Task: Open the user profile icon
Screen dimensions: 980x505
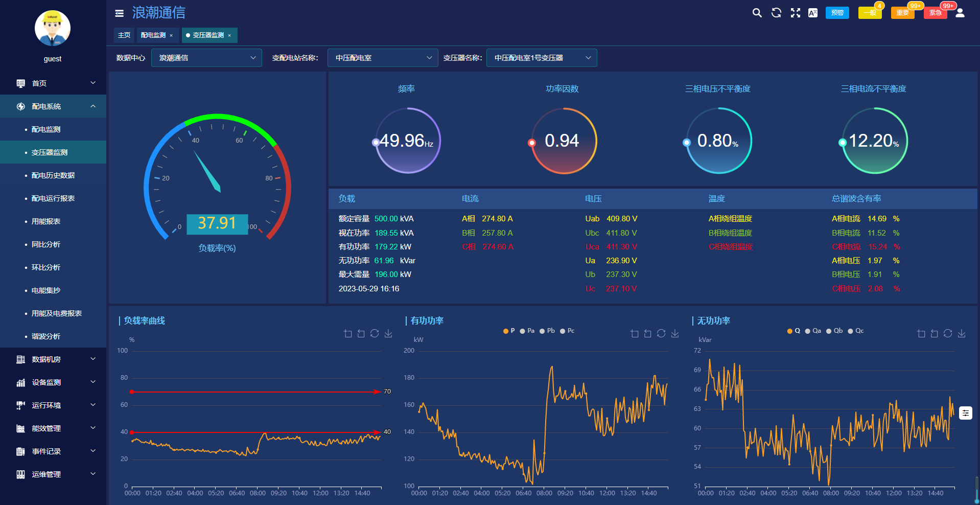Action: pos(960,13)
